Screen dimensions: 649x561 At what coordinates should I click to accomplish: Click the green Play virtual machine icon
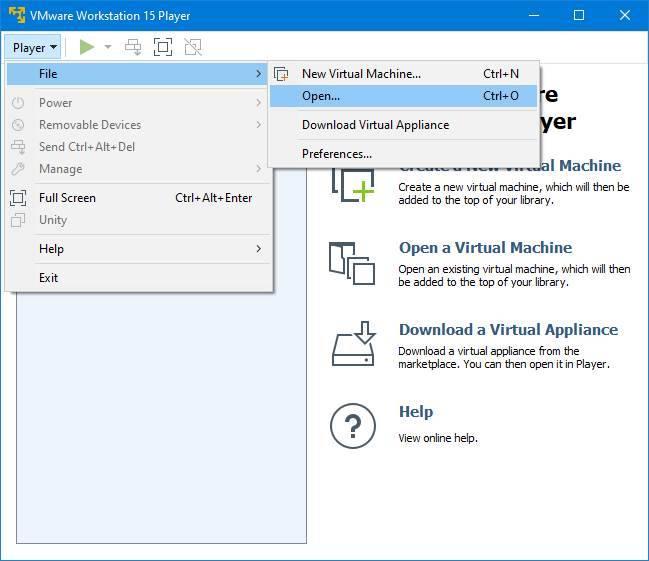(87, 47)
